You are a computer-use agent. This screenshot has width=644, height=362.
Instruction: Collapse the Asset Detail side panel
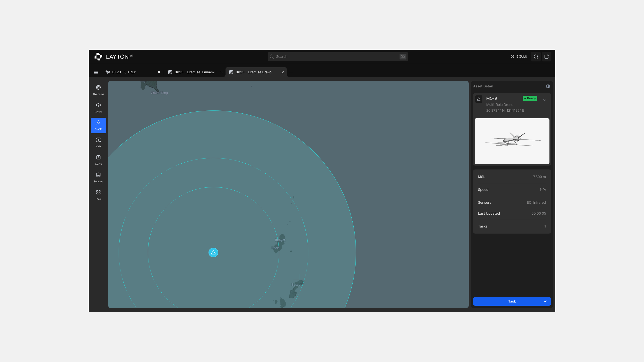click(x=548, y=86)
